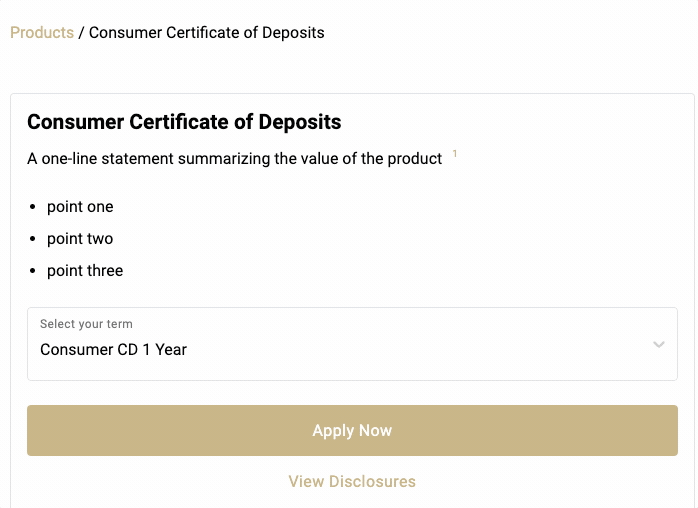This screenshot has height=508, width=698.
Task: Click the one-line summary statement text
Action: [235, 159]
